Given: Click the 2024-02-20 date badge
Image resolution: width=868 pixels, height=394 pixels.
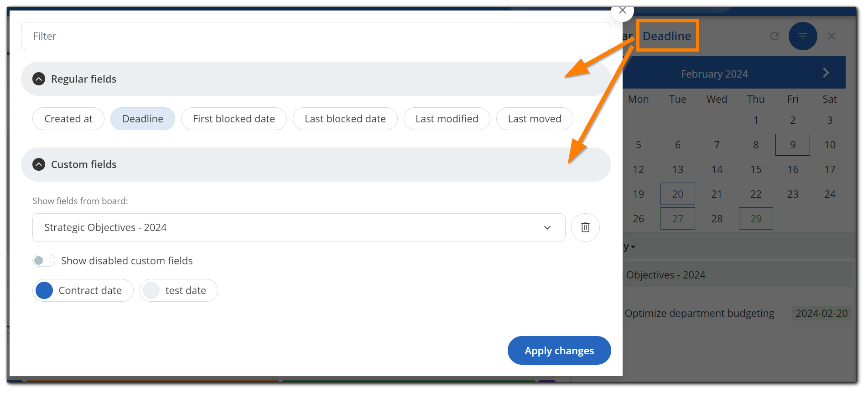Looking at the screenshot, I should coord(821,314).
